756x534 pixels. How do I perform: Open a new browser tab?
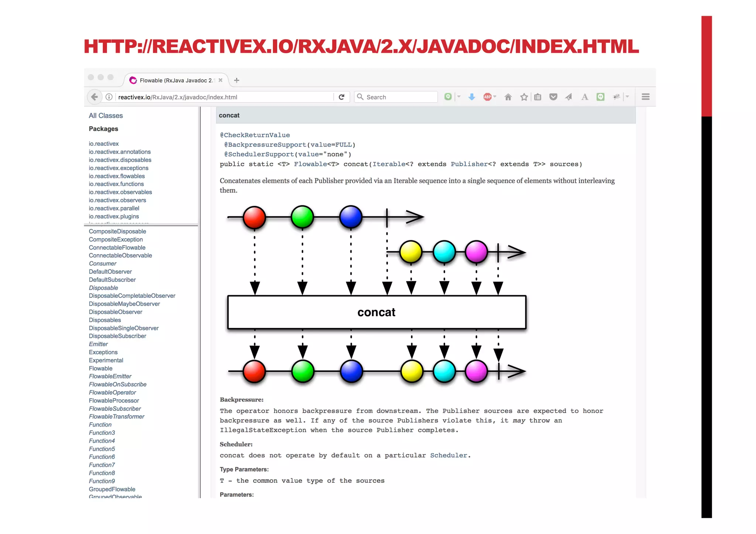237,80
